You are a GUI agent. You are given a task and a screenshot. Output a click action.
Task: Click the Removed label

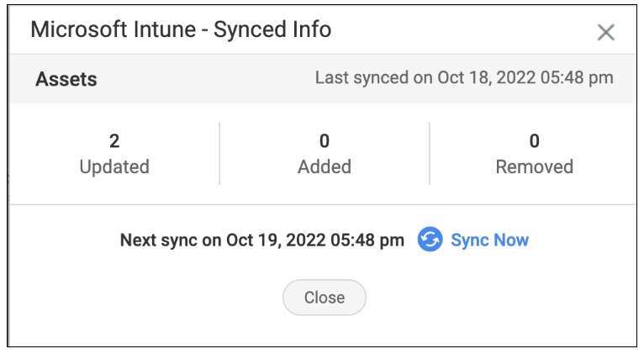coord(535,167)
